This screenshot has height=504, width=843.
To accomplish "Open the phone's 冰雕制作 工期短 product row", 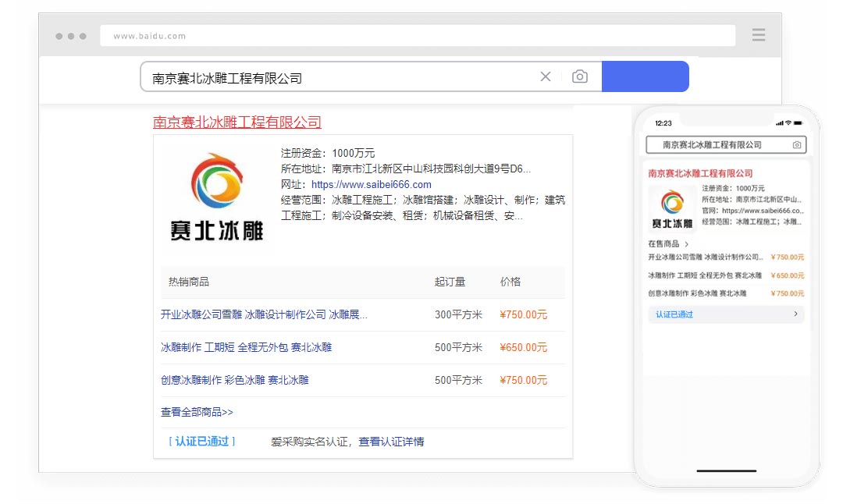I will 726,275.
